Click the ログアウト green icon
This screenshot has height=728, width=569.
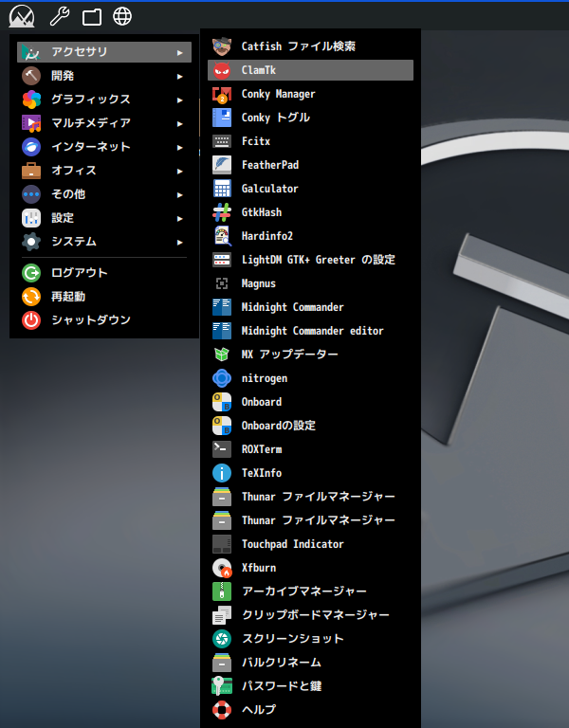point(31,273)
